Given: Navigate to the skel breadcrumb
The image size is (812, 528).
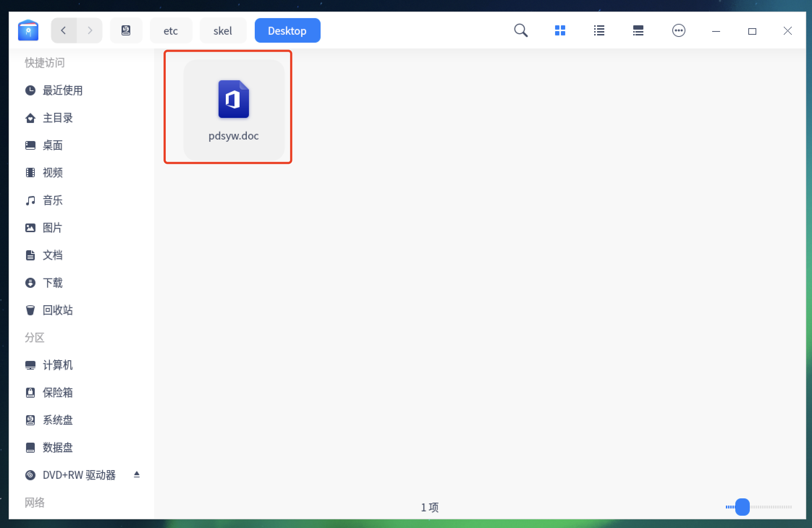Looking at the screenshot, I should pos(223,31).
